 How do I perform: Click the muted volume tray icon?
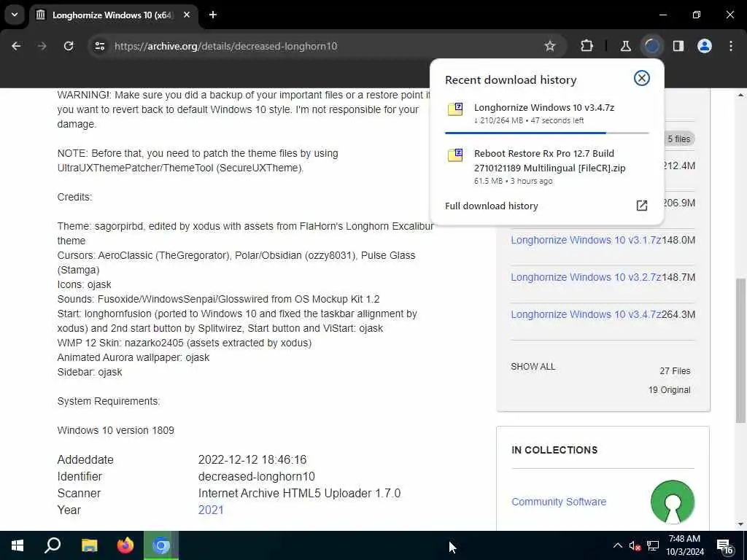point(635,545)
